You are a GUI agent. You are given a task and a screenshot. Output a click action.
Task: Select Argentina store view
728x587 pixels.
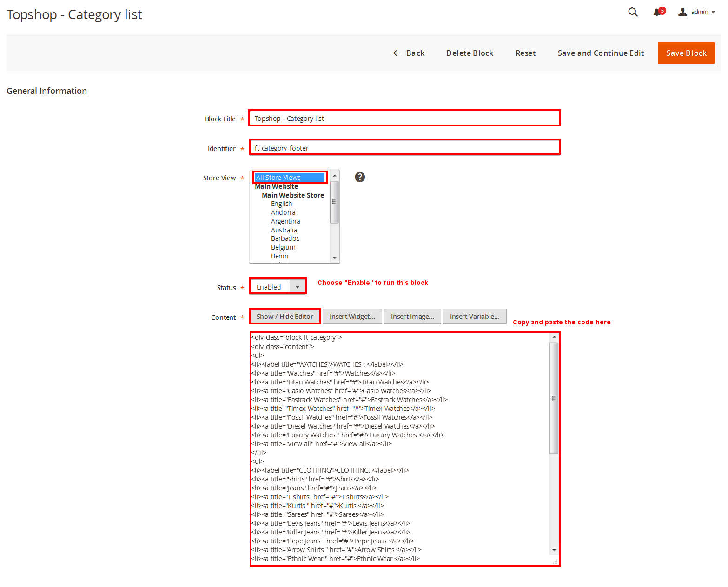285,221
